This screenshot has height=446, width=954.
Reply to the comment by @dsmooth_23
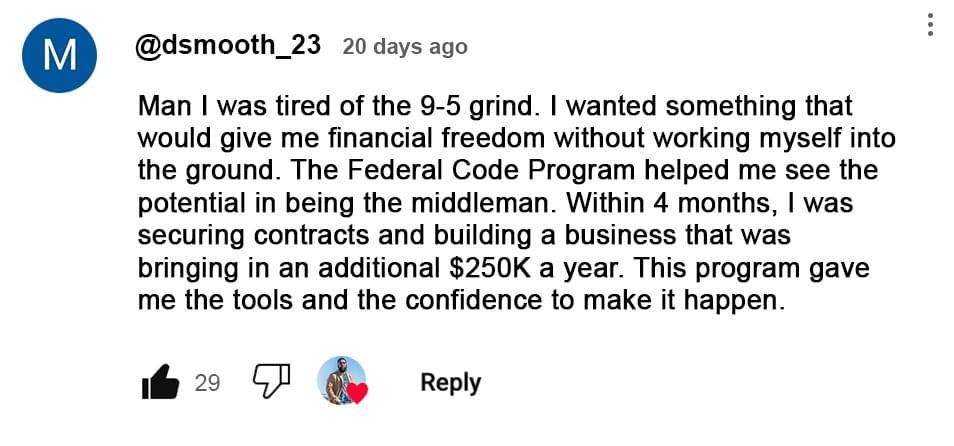pyautogui.click(x=450, y=382)
